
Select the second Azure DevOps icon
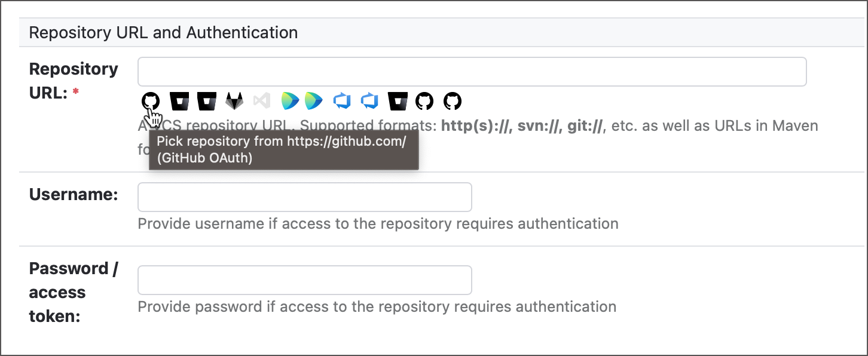(369, 100)
